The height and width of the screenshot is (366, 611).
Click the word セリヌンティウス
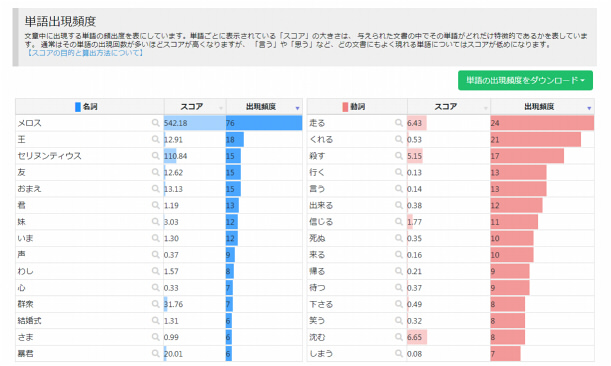pos(49,156)
